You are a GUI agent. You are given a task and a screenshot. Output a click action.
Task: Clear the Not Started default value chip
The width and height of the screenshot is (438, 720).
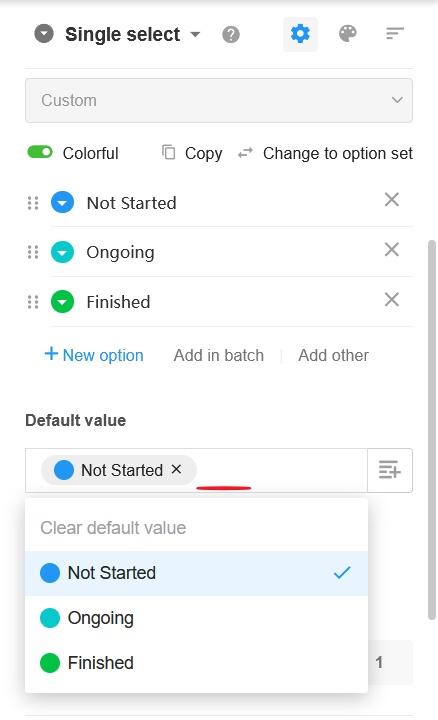pos(176,469)
